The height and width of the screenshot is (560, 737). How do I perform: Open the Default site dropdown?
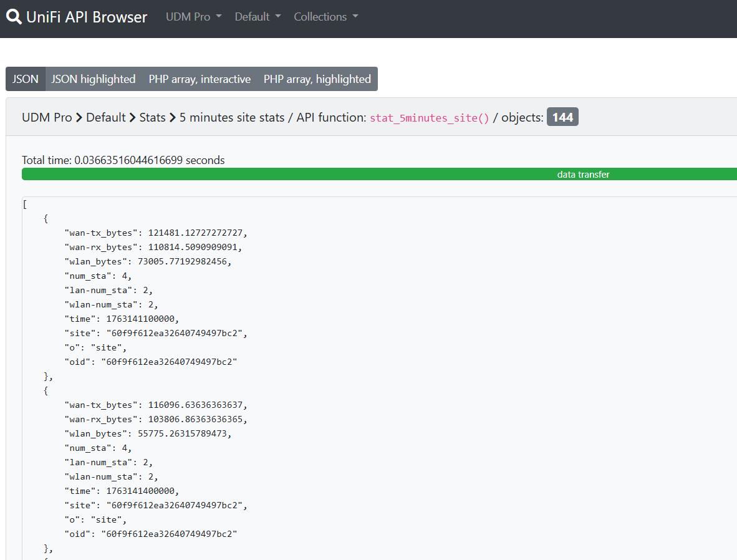258,17
